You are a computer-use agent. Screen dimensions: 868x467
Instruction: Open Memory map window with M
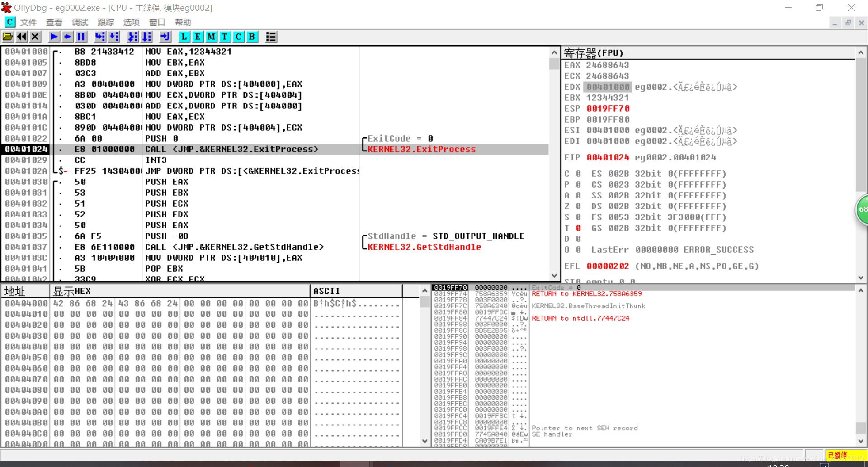(x=211, y=37)
